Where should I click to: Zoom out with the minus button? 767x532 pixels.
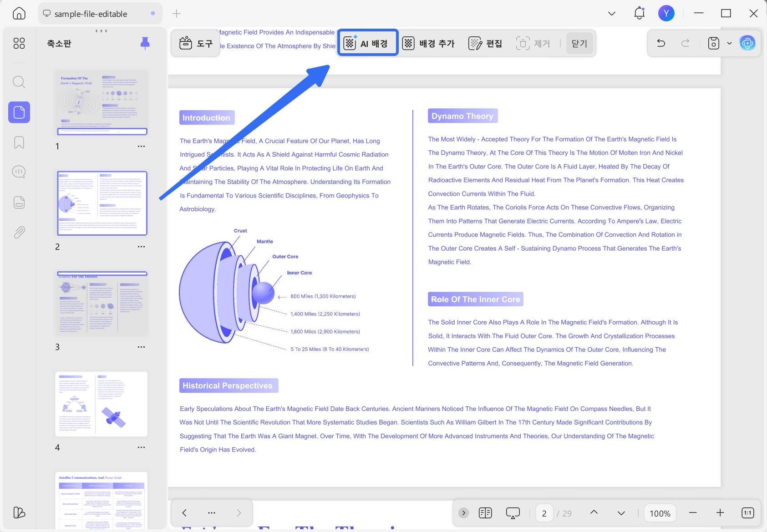[693, 513]
